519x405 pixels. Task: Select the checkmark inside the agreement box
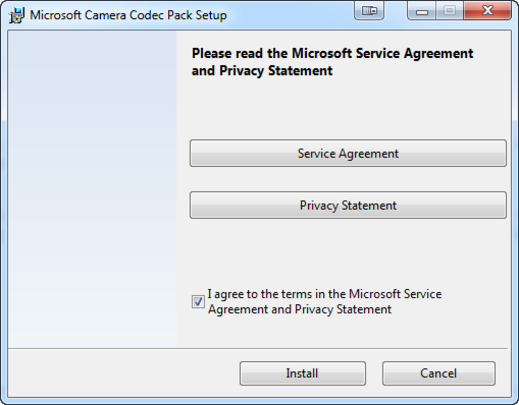click(198, 302)
